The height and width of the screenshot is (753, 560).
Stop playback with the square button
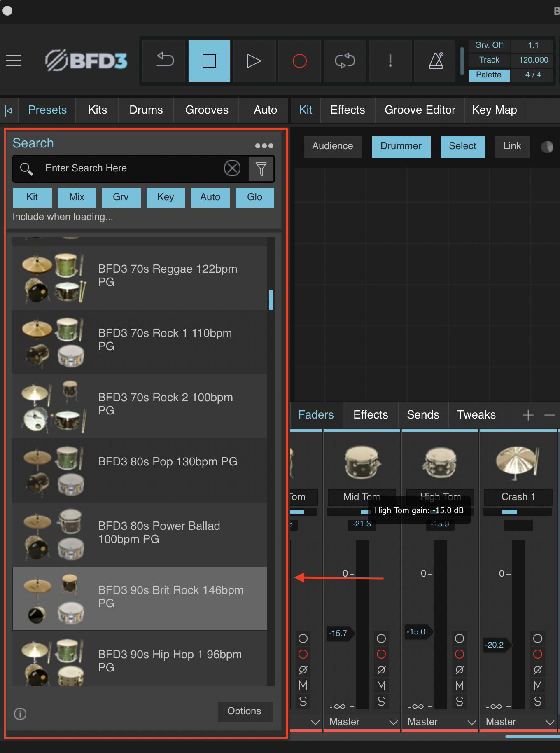(x=209, y=61)
